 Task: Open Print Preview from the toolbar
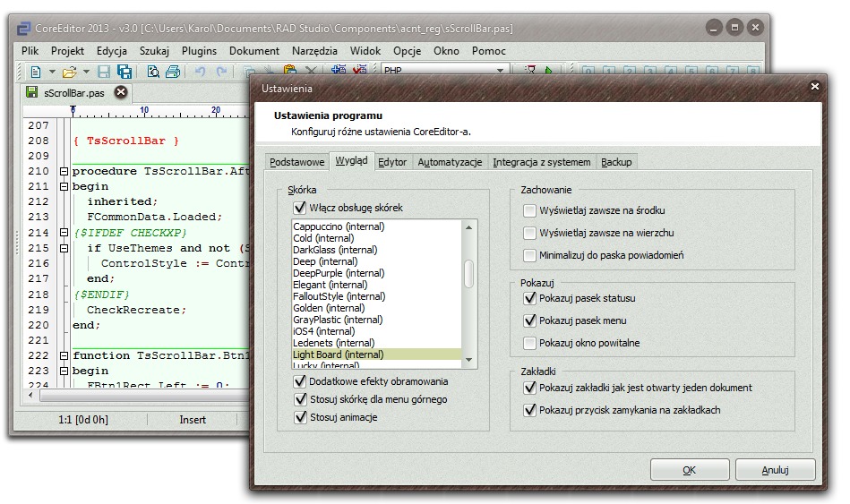click(x=153, y=72)
